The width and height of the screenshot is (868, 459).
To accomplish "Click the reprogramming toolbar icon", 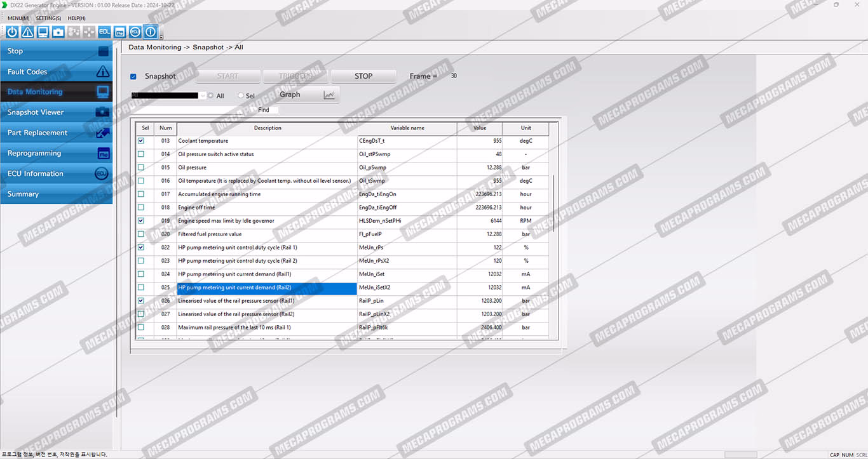I will coord(119,32).
